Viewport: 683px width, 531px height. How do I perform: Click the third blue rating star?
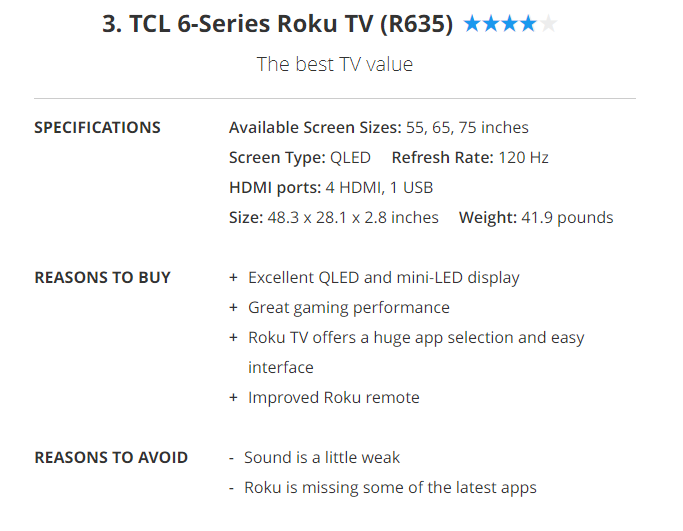(x=510, y=24)
